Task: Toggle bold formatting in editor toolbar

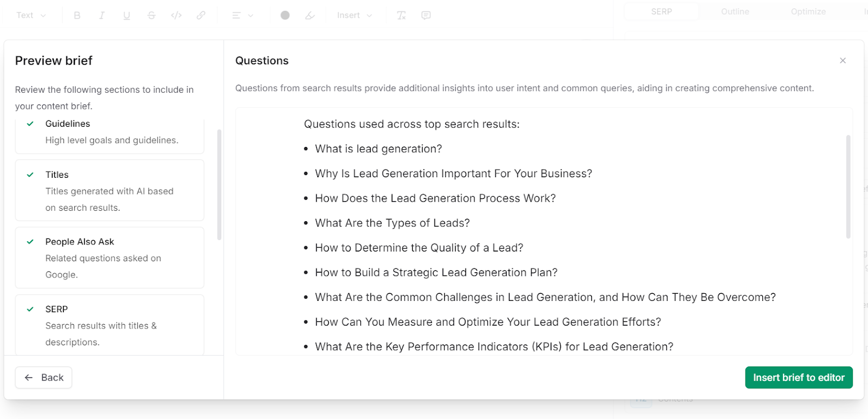Action: click(77, 15)
